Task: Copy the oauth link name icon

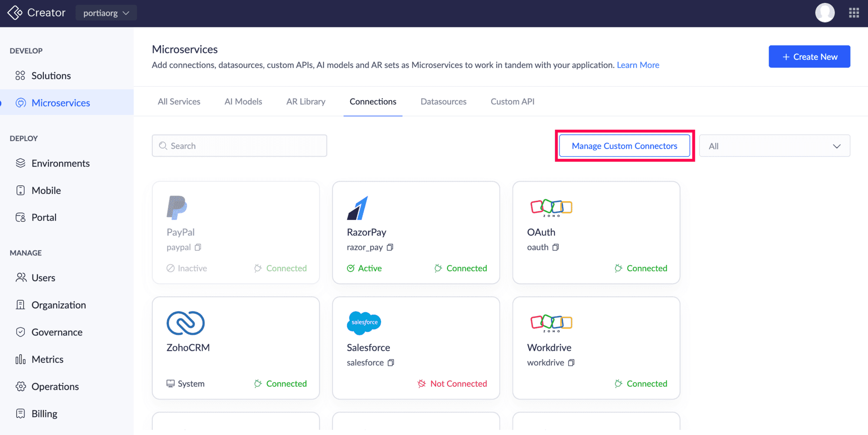Action: pyautogui.click(x=556, y=247)
